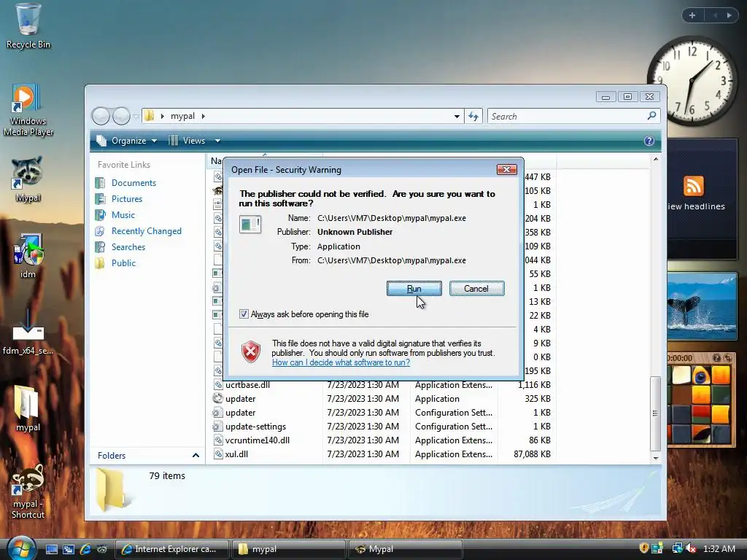Launch the Windows Media Player shortcut
The width and height of the screenshot is (747, 560).
point(28,111)
